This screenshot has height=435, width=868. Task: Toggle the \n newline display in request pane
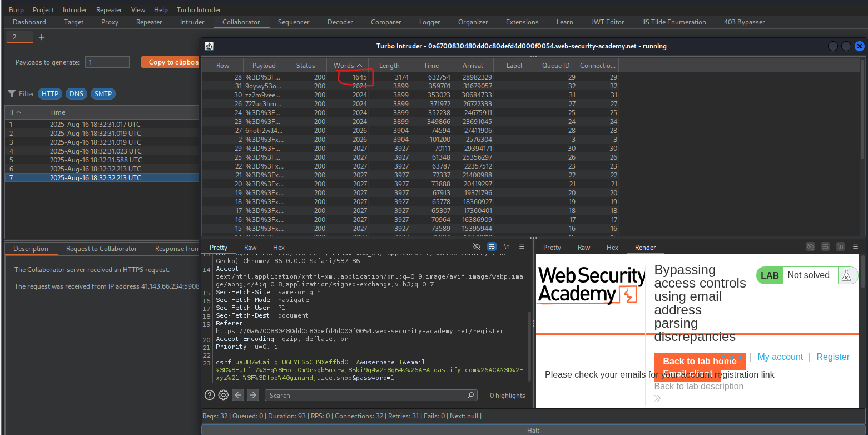point(507,246)
